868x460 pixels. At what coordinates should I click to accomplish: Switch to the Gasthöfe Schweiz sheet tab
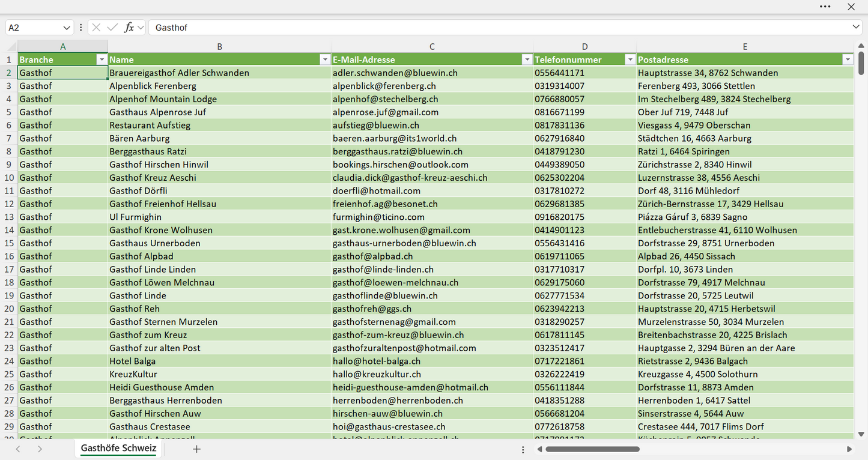(x=118, y=448)
